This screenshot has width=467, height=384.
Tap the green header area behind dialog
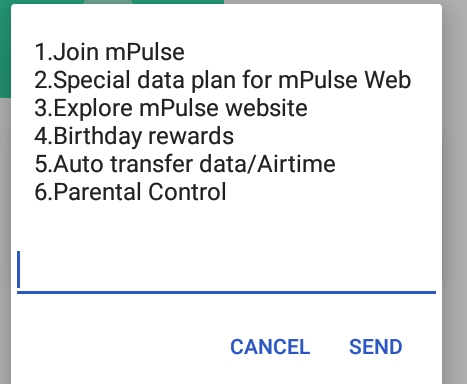[5, 50]
